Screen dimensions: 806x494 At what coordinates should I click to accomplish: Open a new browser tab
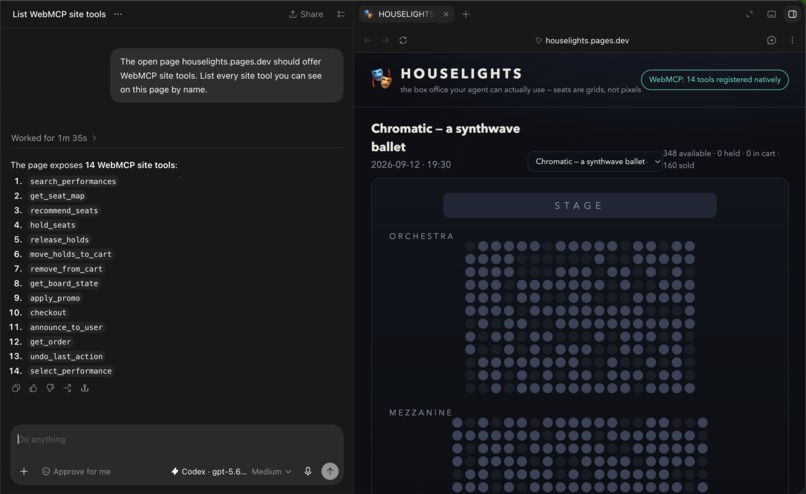tap(466, 14)
